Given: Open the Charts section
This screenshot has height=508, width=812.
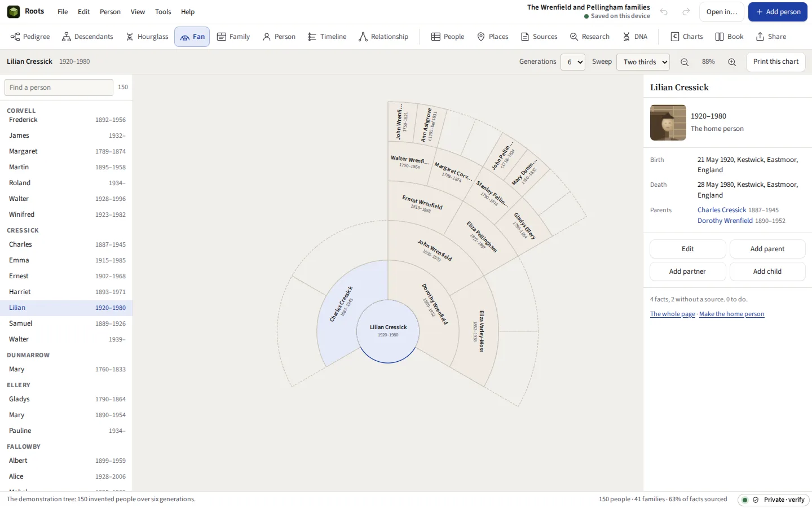Looking at the screenshot, I should click(687, 37).
